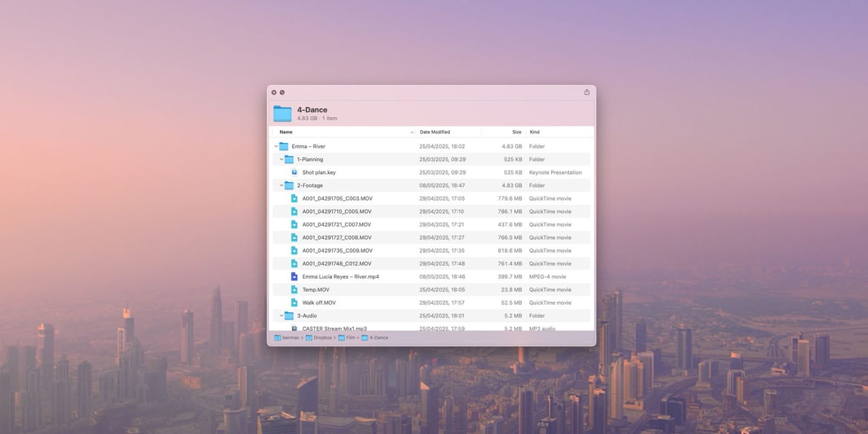Sort by the Name column header
This screenshot has height=434, width=868.
pos(286,132)
